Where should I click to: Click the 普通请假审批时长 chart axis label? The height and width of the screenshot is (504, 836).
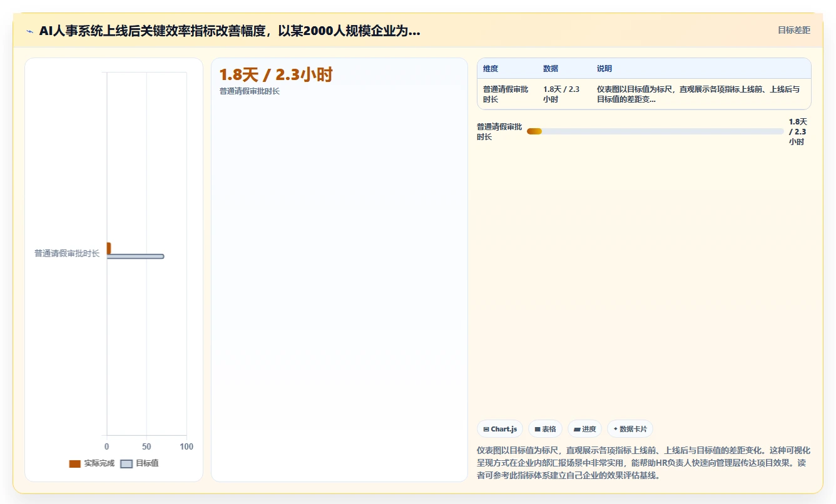click(x=67, y=253)
